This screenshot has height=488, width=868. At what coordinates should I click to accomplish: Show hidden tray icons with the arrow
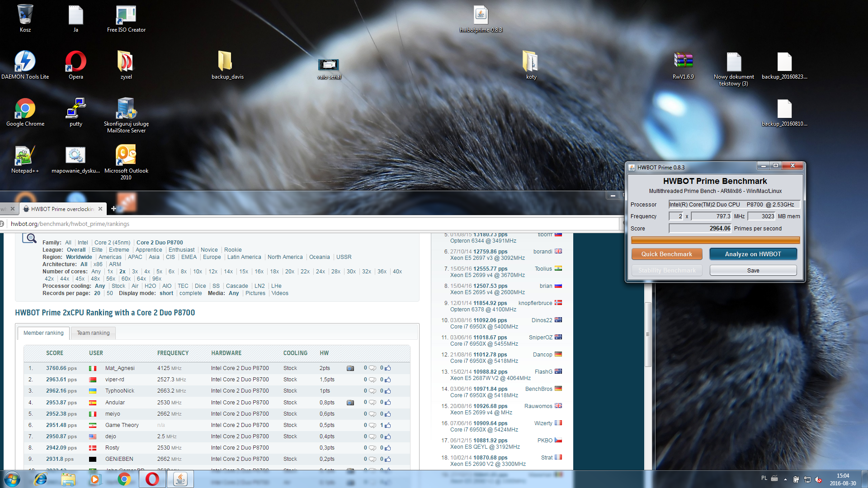(x=785, y=479)
